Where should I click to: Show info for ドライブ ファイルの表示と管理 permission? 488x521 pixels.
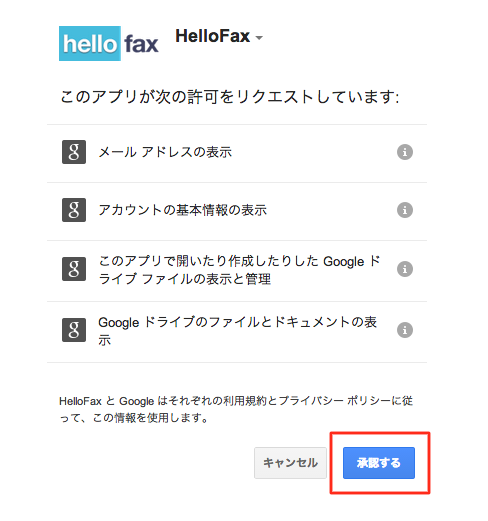pos(405,269)
